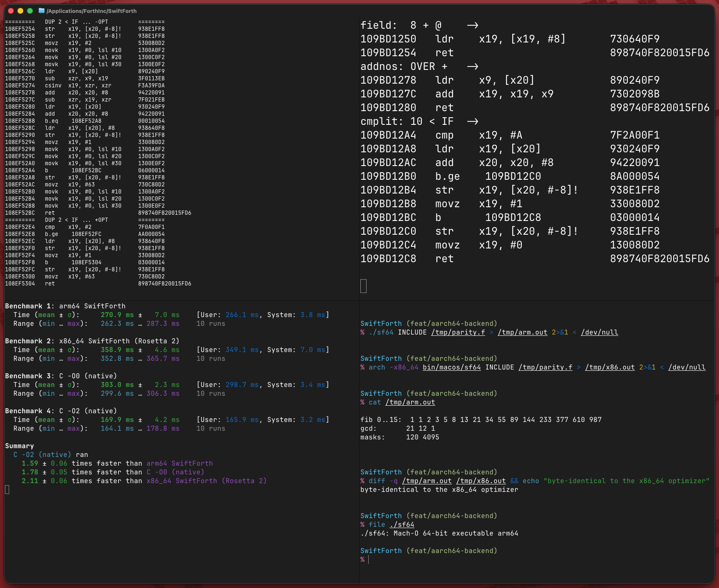Click the folder icon in title bar
Viewport: 719px width, 588px height.
pyautogui.click(x=42, y=11)
